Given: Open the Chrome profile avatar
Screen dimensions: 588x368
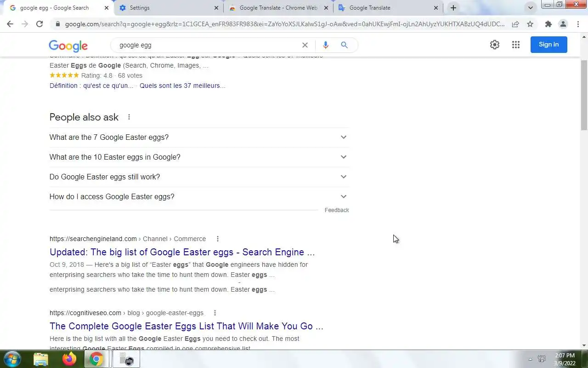Looking at the screenshot, I should pyautogui.click(x=563, y=24).
